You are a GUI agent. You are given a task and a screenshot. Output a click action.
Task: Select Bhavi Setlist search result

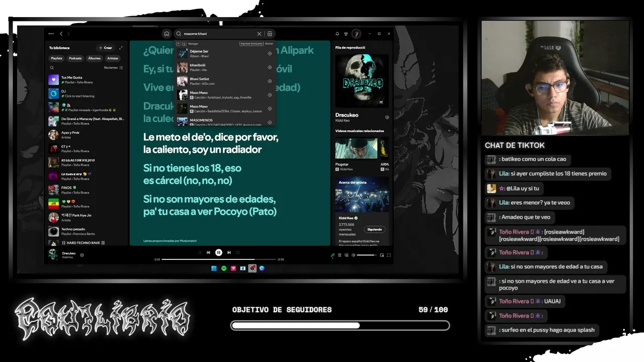(225, 81)
